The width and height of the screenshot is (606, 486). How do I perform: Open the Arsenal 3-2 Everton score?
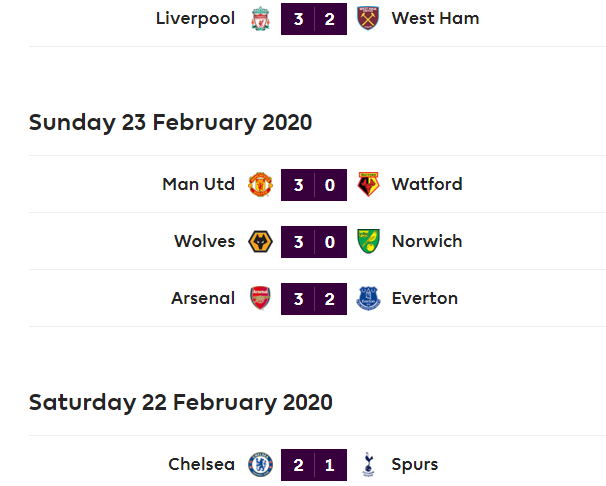[x=314, y=299]
